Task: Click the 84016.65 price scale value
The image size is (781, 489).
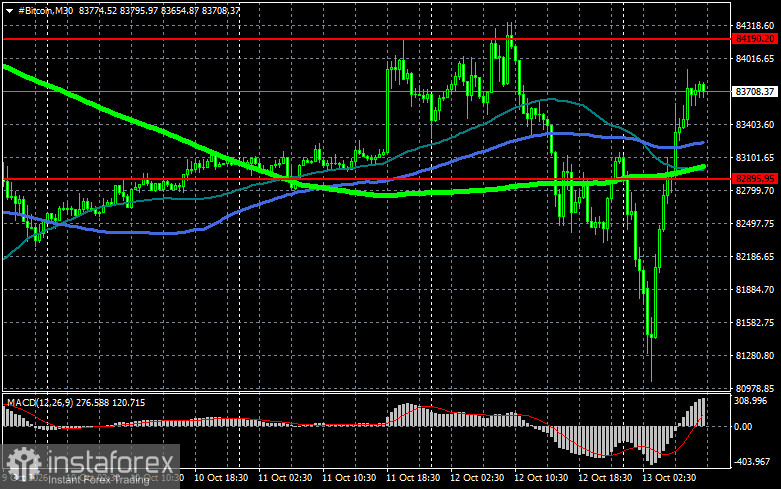Action: click(x=755, y=59)
